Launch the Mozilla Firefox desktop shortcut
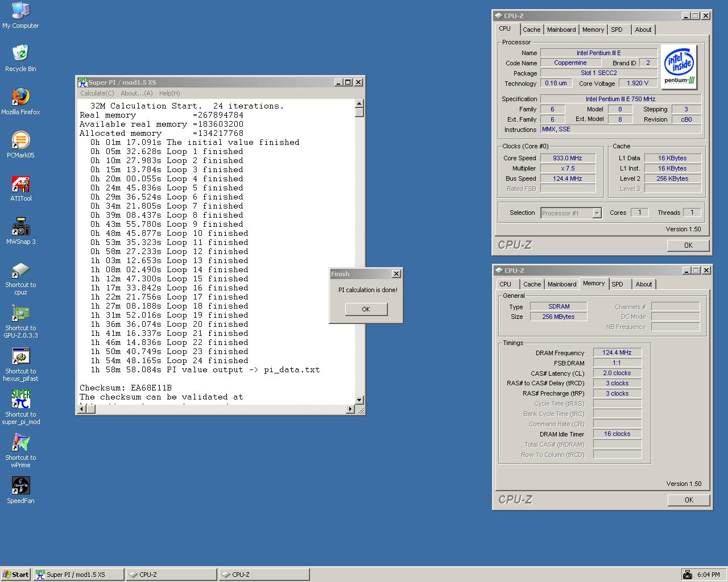 point(20,101)
